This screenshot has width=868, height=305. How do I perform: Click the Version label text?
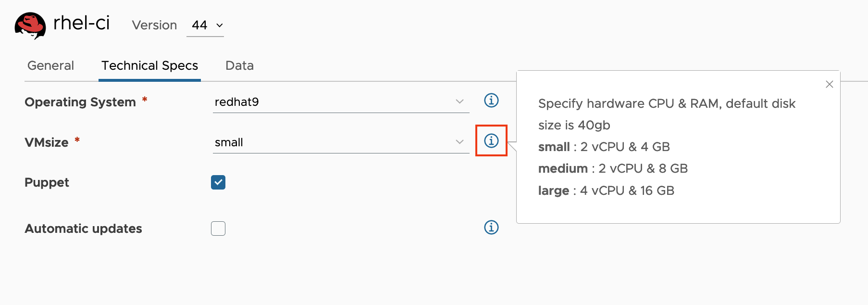coord(154,25)
